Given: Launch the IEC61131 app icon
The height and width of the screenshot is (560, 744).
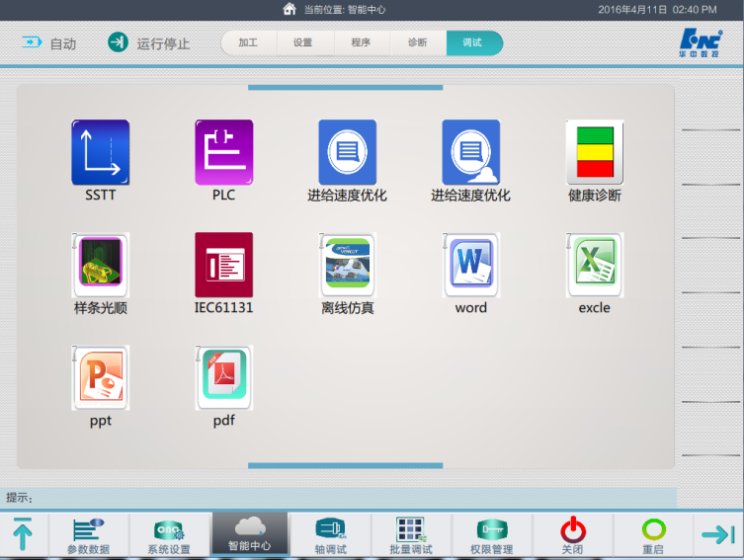Looking at the screenshot, I should [223, 266].
